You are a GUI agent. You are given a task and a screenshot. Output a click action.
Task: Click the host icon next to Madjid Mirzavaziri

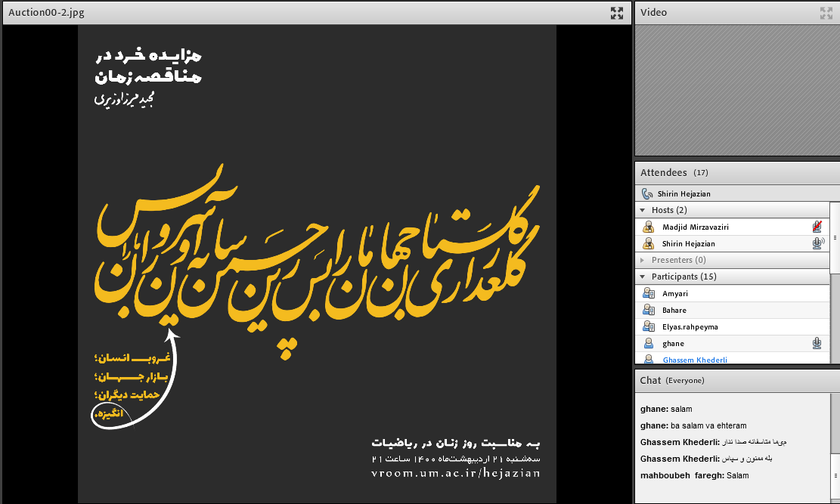[648, 227]
